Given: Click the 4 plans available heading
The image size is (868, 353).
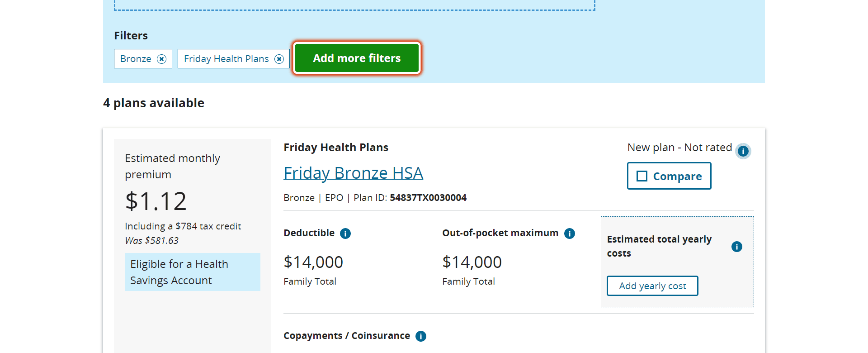Looking at the screenshot, I should (x=154, y=103).
